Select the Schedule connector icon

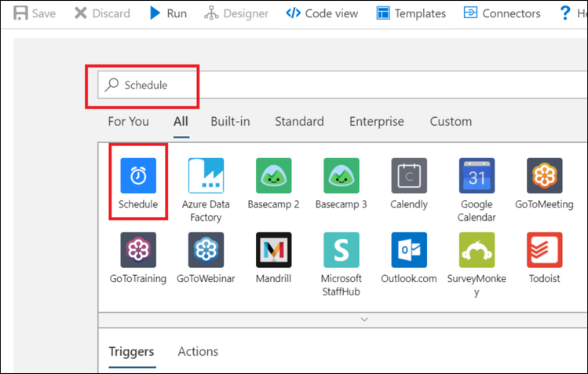(x=138, y=175)
